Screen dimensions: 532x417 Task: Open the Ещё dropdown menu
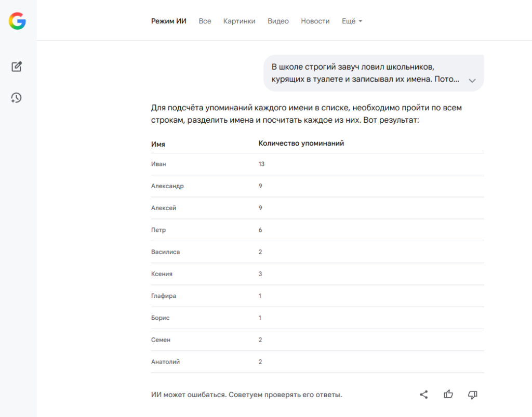[x=352, y=21]
